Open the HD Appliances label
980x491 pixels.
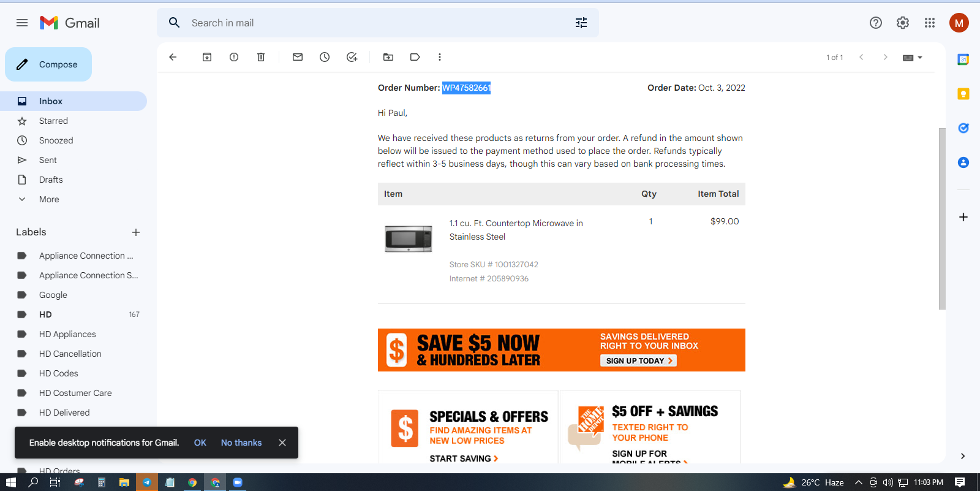73,334
